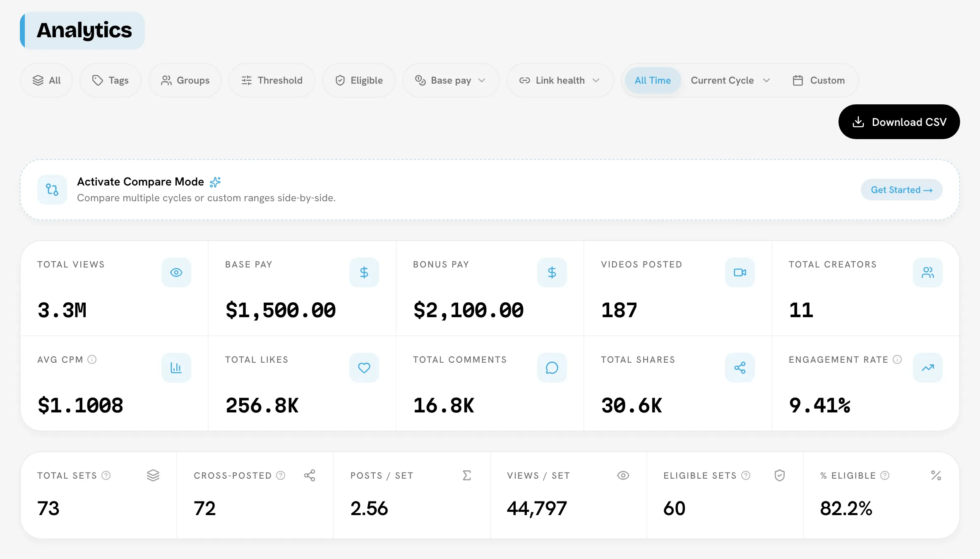
Task: Select the Current Cycle range
Action: tap(722, 80)
